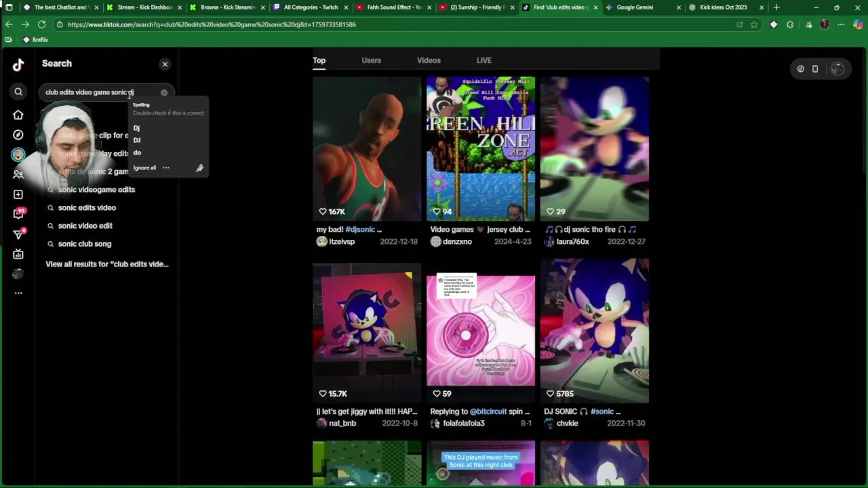
Task: Click the address bar URL
Action: click(212, 24)
